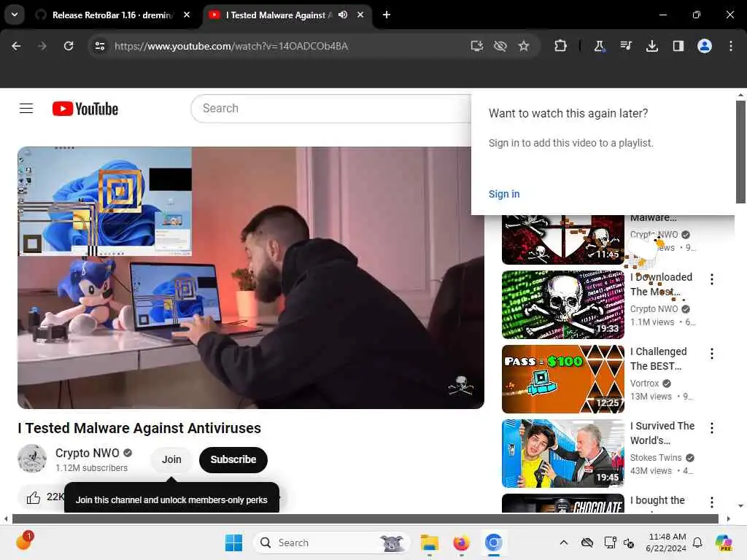
Task: Open media controls icon in toolbar
Action: 625,46
